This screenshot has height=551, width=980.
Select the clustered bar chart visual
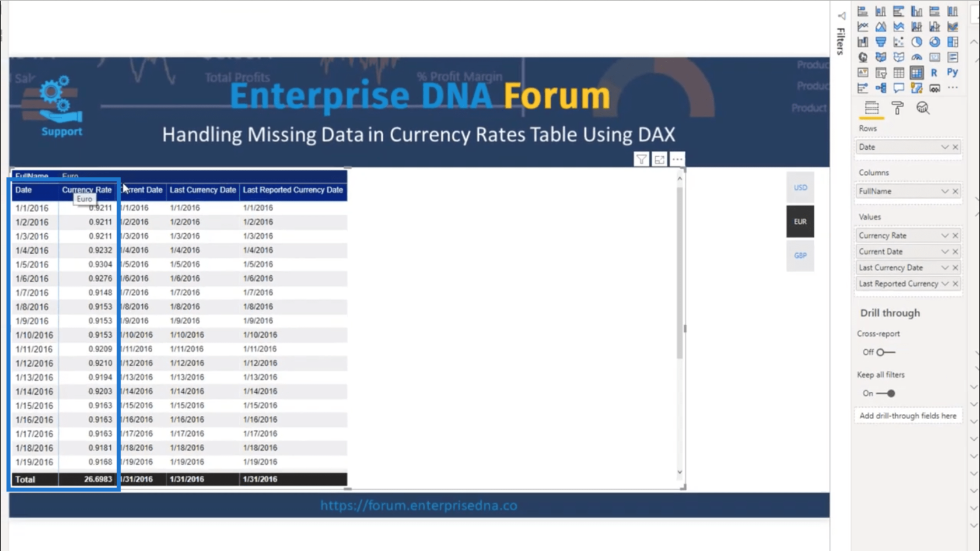click(899, 11)
